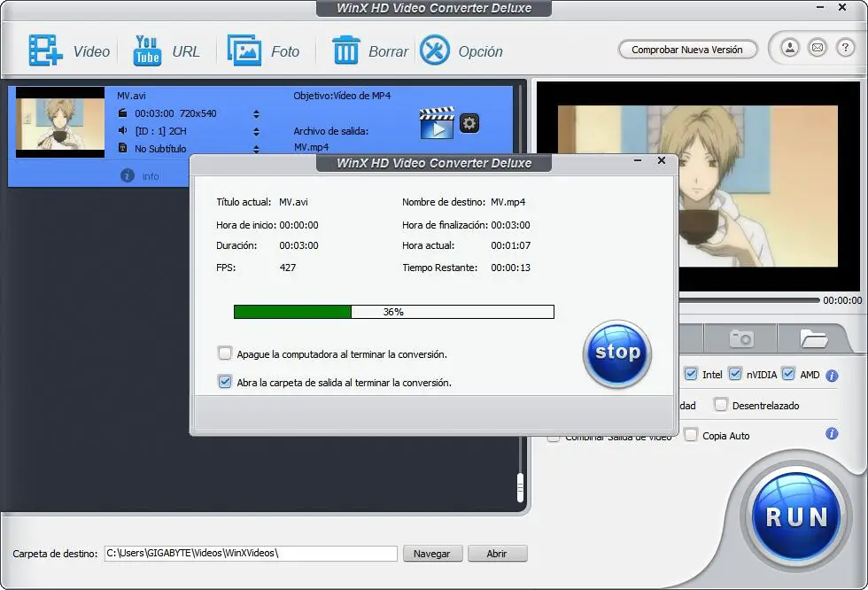Click the Navegar button
This screenshot has width=868, height=590.
tap(432, 554)
